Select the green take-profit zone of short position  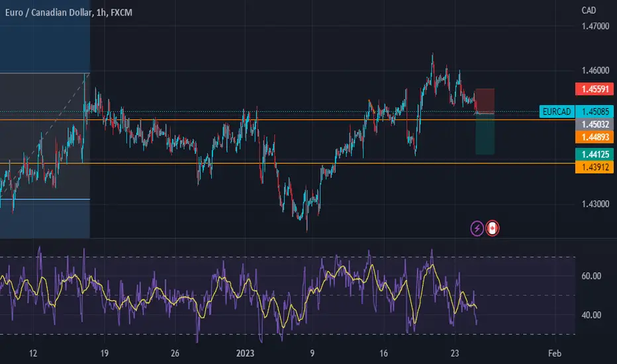click(485, 134)
